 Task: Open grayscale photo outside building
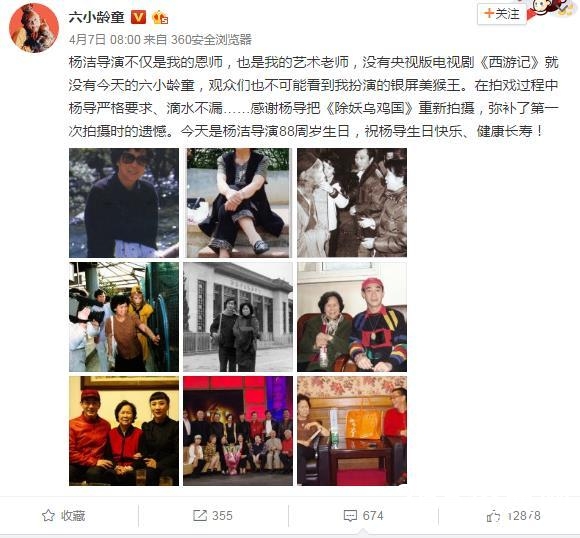click(x=238, y=317)
